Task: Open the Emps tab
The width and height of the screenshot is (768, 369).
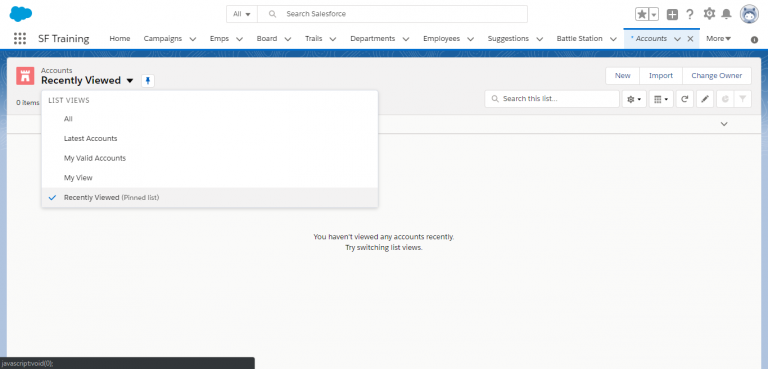Action: (x=219, y=38)
